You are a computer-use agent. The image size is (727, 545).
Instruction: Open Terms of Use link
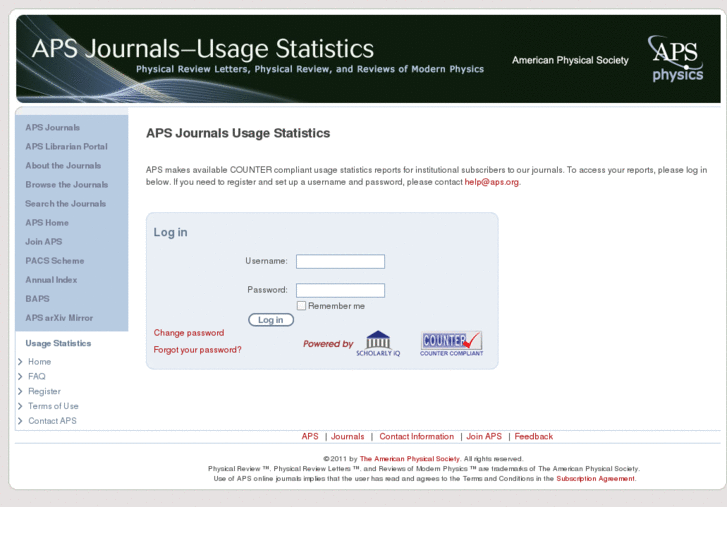pos(53,406)
